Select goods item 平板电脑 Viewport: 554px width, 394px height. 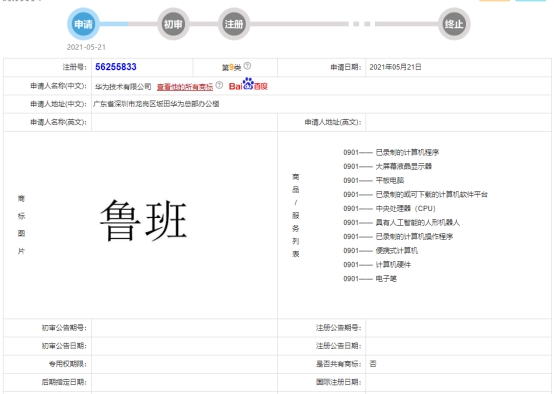point(389,181)
